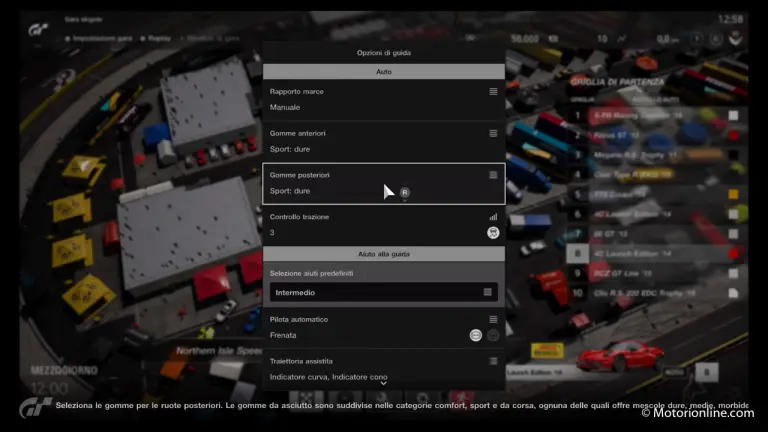The height and width of the screenshot is (432, 768).
Task: Select the Rapporto marce Manuale option
Action: 384,100
